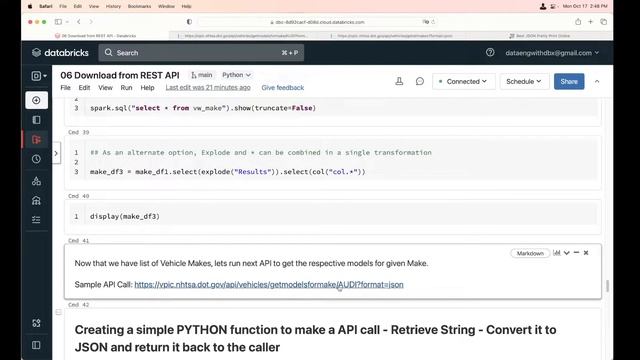Open the notebook View menu

pos(105,88)
